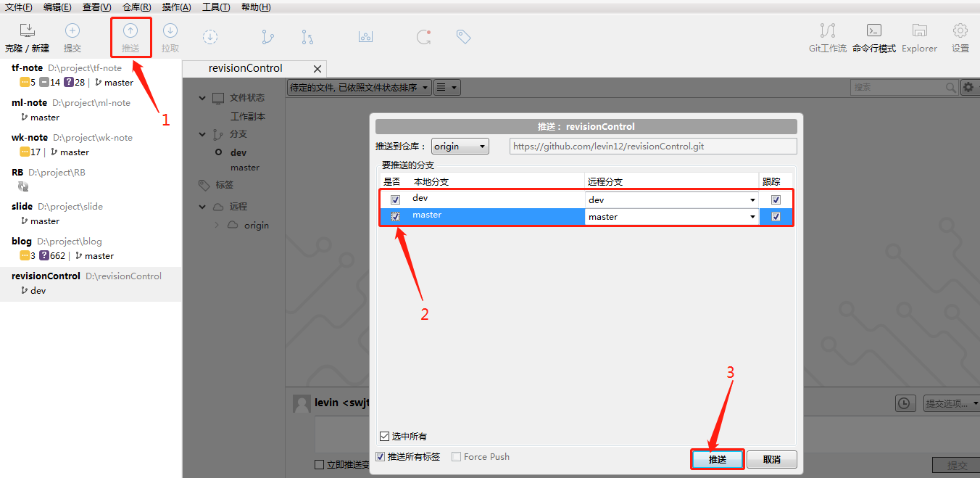Click the commit history clock icon
This screenshot has height=478, width=980.
903,403
